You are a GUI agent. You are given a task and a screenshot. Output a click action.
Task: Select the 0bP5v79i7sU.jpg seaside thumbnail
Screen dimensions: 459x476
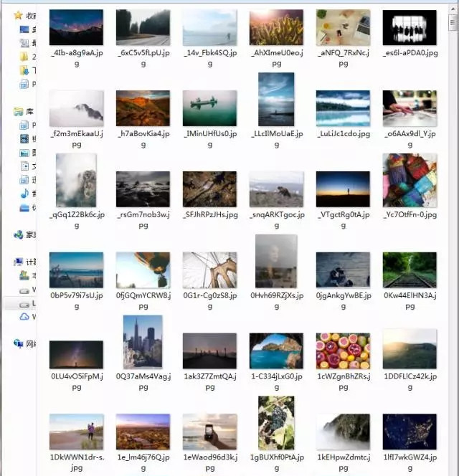coord(76,270)
